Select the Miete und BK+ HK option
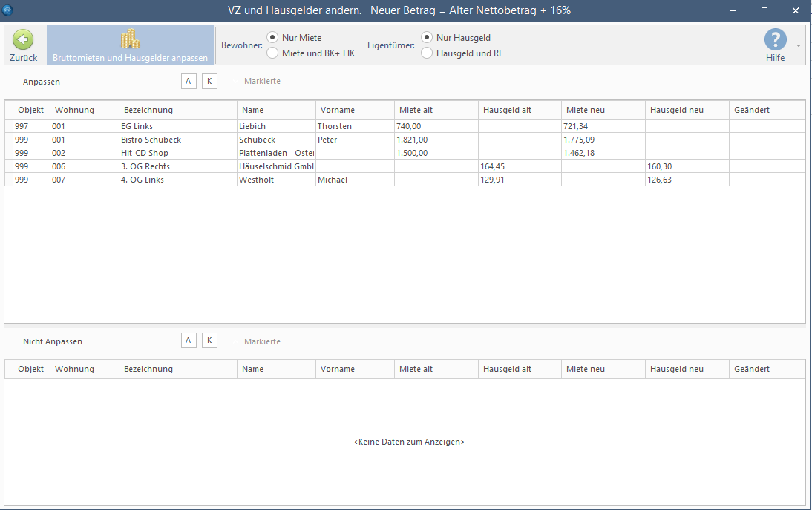The height and width of the screenshot is (510, 812). [272, 53]
